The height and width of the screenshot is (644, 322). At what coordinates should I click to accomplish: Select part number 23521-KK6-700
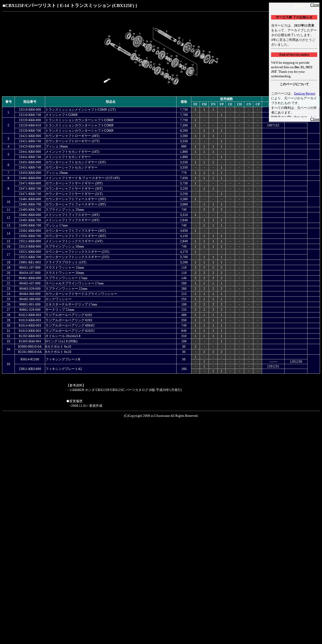coord(30,257)
